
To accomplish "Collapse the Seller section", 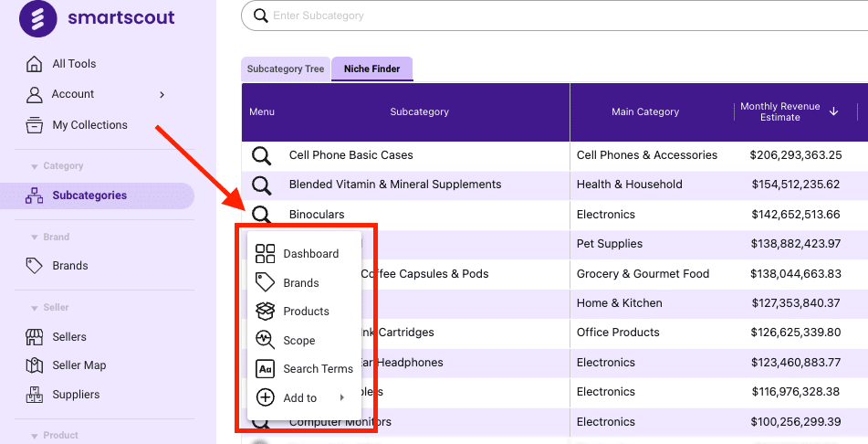I will pyautogui.click(x=35, y=308).
